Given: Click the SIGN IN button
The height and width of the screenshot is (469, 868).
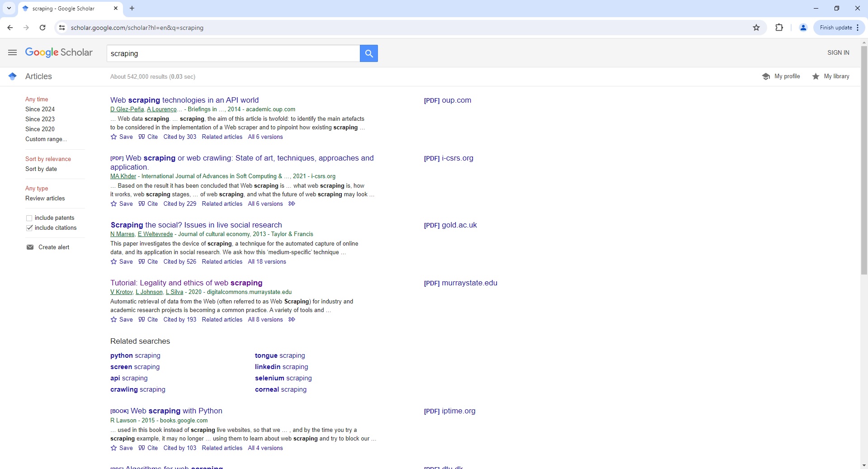Looking at the screenshot, I should pos(838,52).
